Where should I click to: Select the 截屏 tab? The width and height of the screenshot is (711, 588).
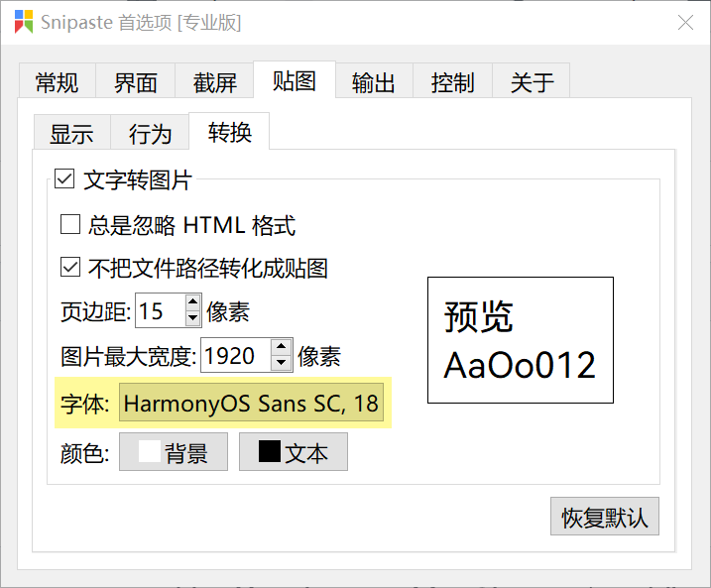(x=214, y=82)
